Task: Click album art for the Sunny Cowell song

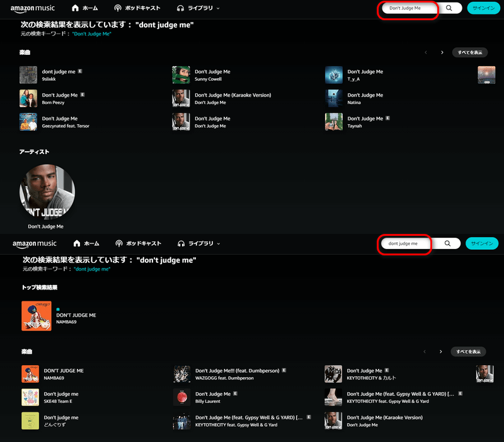Action: pos(181,75)
